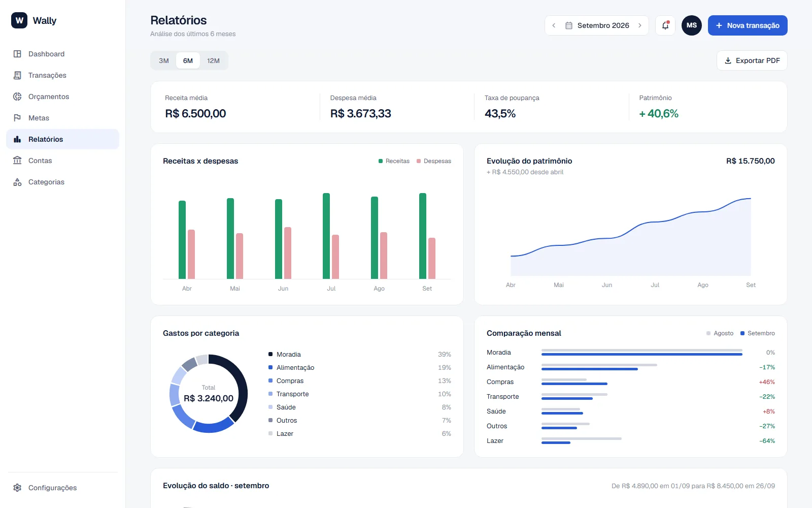The image size is (812, 508).
Task: Click the pink Abr despesas bar
Action: point(191,254)
